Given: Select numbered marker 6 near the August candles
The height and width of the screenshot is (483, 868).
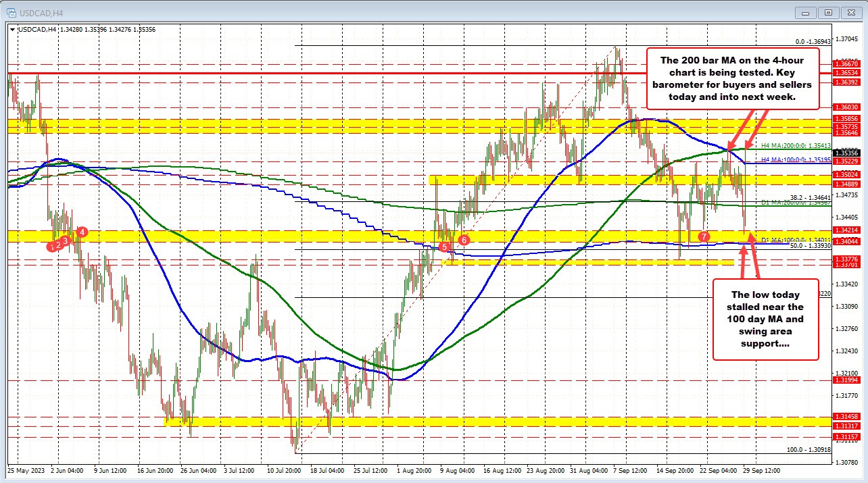Looking at the screenshot, I should pyautogui.click(x=464, y=240).
